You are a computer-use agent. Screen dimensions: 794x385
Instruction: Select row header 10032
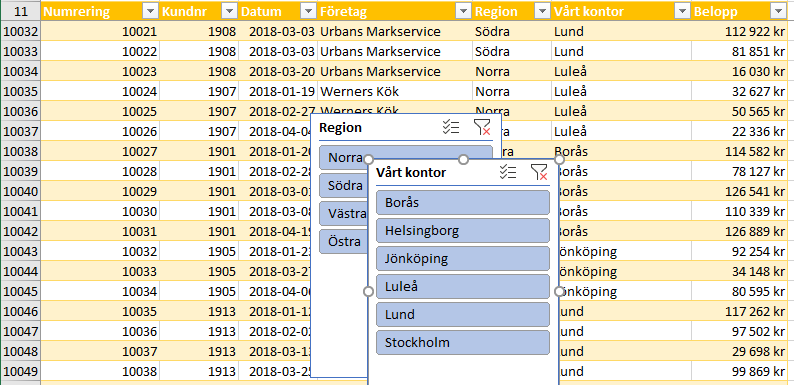pos(20,31)
